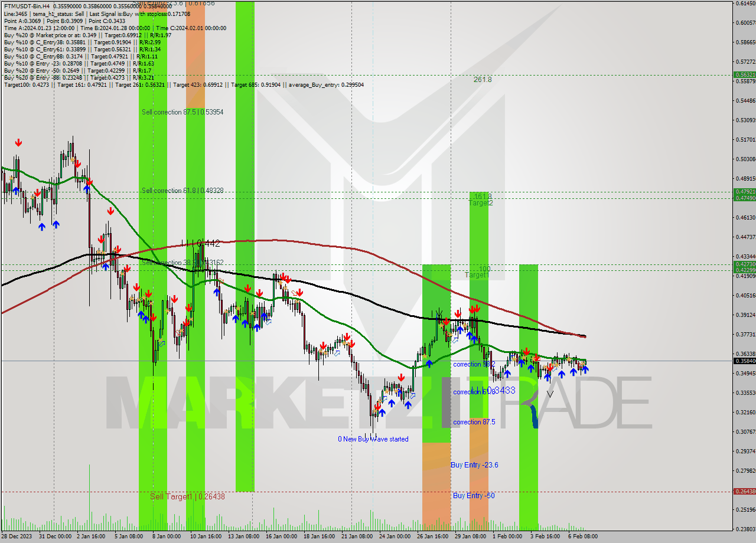This screenshot has width=756, height=543.
Task: Click the 'Buy %10 @ C_Entry61: 0.33899' line
Action: pyautogui.click(x=82, y=49)
